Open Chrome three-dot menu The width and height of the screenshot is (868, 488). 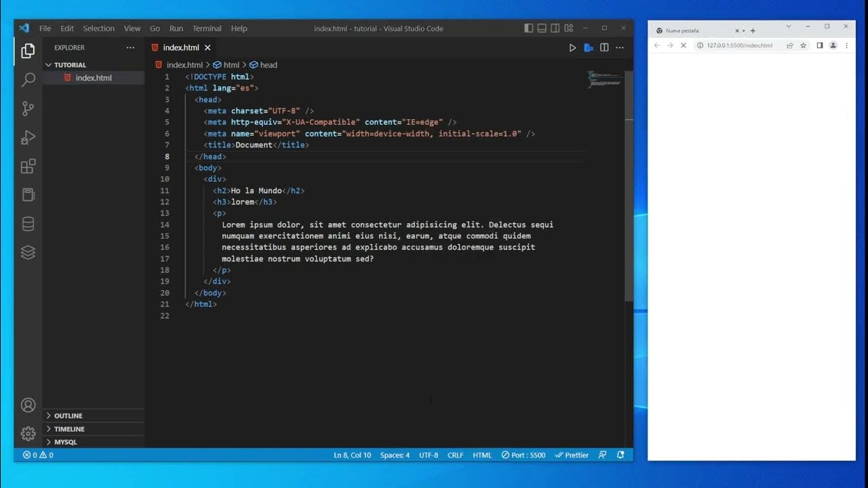[846, 45]
